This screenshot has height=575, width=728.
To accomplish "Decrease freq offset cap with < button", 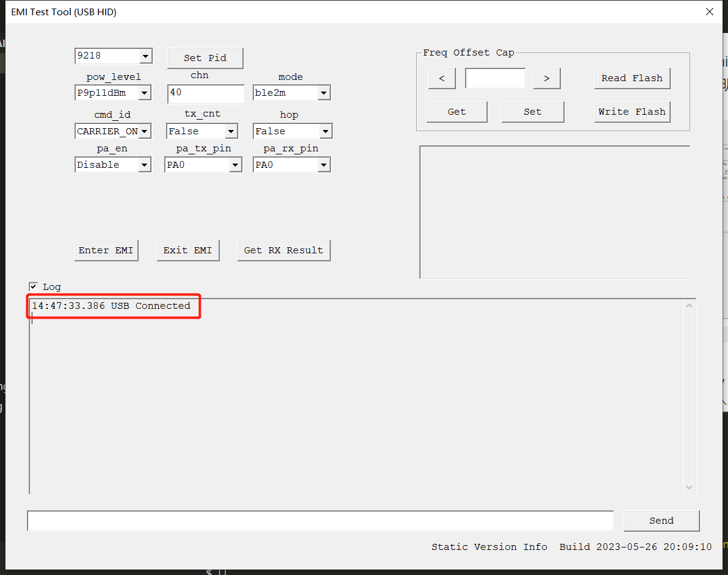I will click(x=442, y=78).
